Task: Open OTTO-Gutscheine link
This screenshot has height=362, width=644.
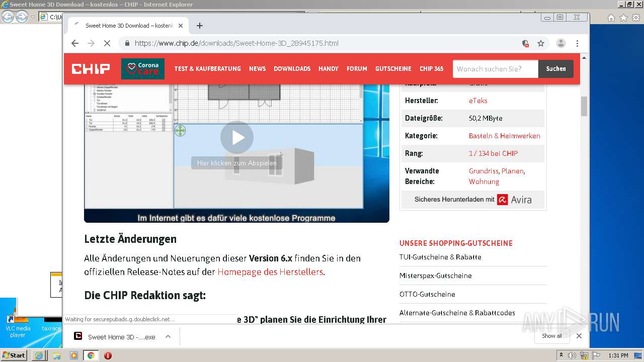Action: [427, 294]
